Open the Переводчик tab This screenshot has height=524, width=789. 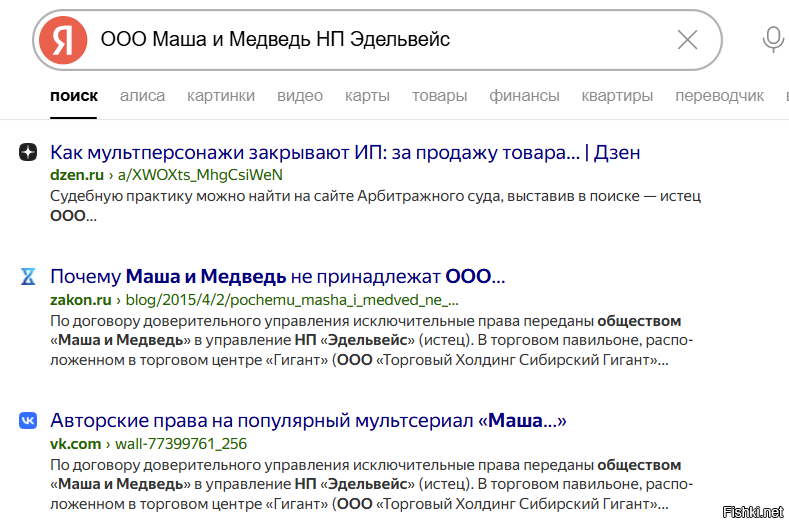[719, 96]
